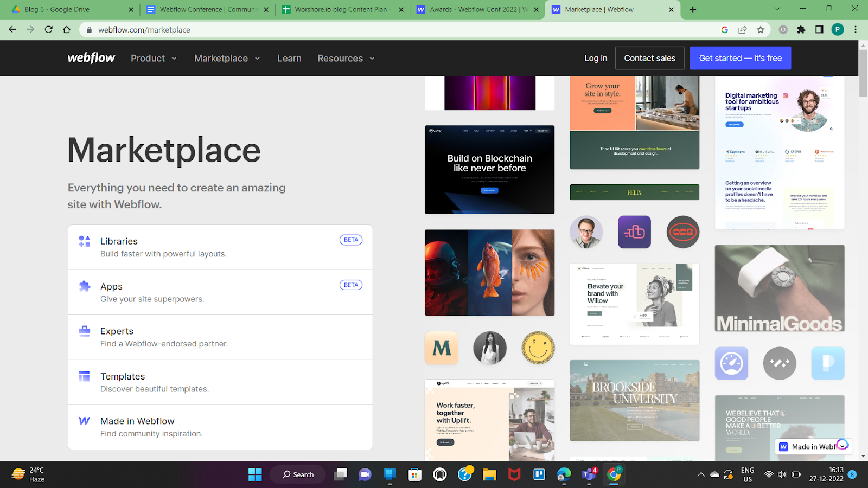Reload the page with the refresh icon

tap(49, 30)
